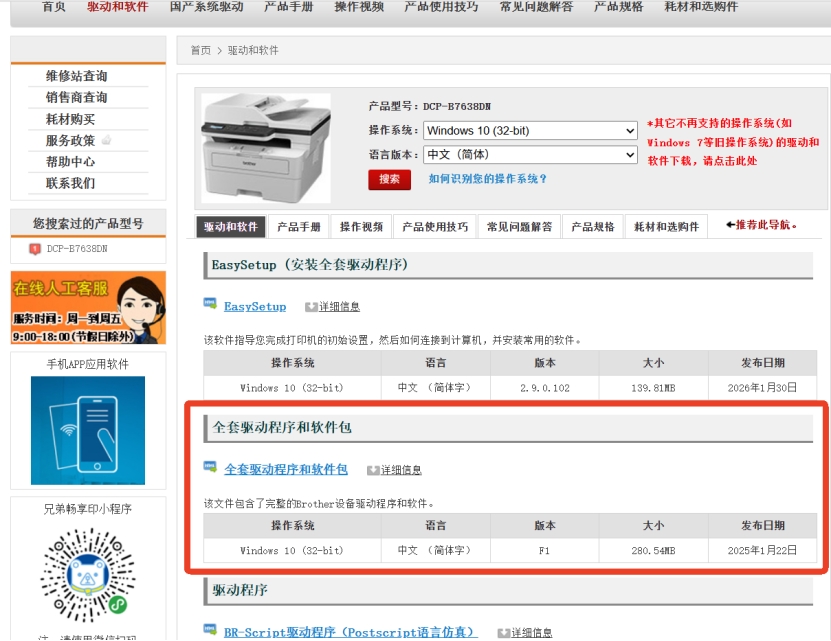Viewport: 831px width, 641px height.
Task: Click the red icon beside DCP-B7638DN history entry
Action: (35, 249)
